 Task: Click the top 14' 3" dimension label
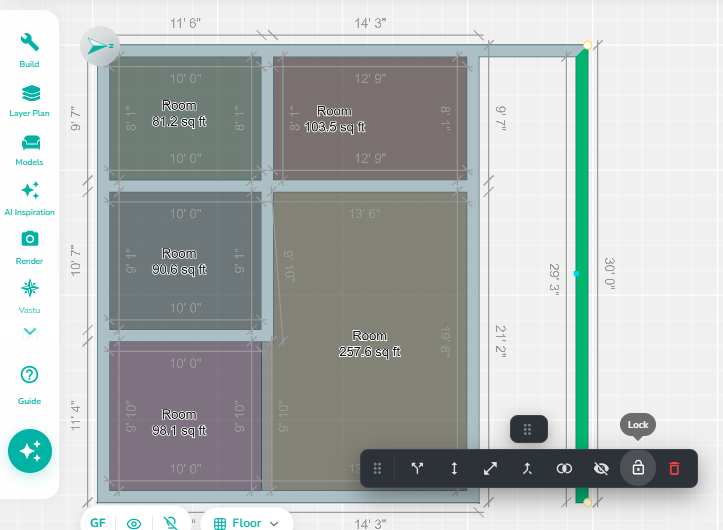coord(370,23)
